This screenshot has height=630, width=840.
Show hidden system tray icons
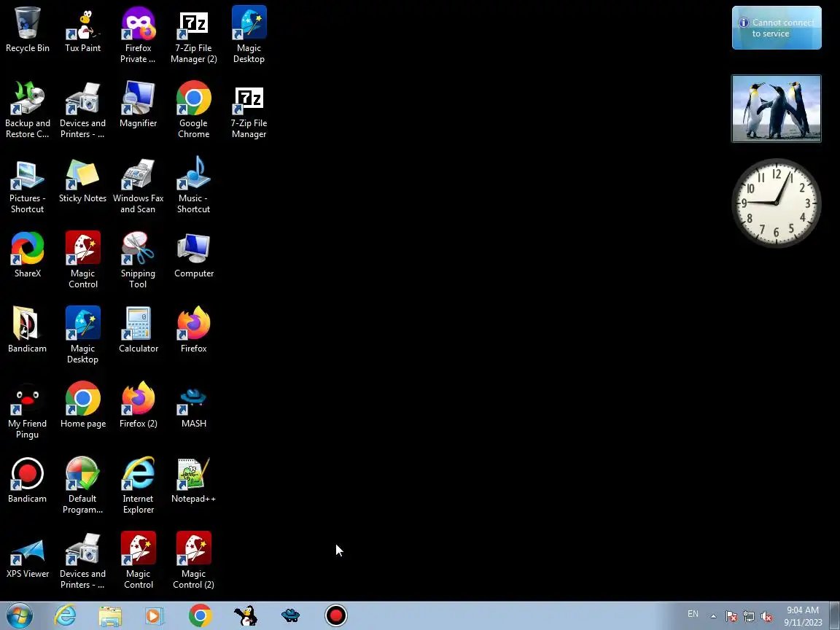(x=713, y=616)
